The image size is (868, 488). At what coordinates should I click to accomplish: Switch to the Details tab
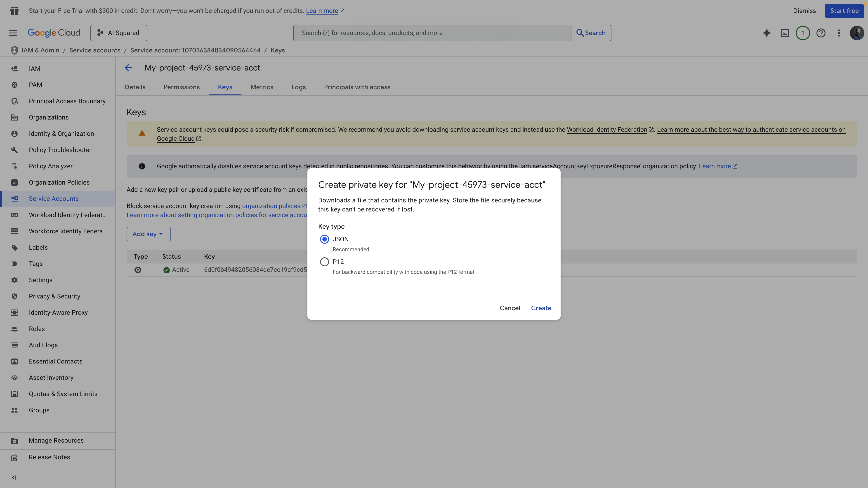pyautogui.click(x=135, y=87)
